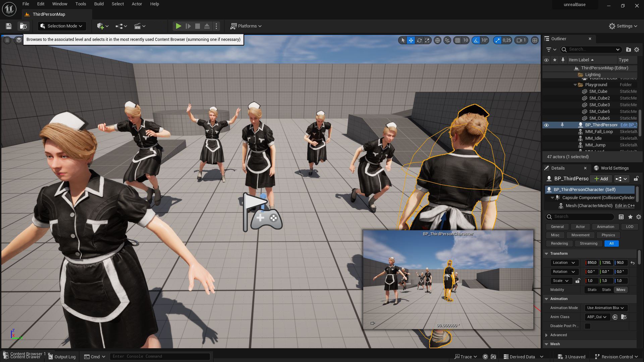Toggle scale lock ratio icon
The height and width of the screenshot is (362, 644).
pyautogui.click(x=578, y=281)
